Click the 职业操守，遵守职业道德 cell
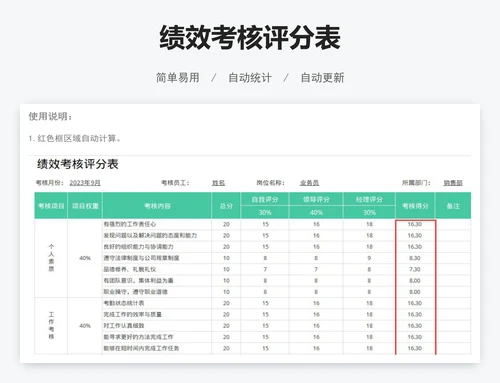The image size is (500, 383). (157, 292)
